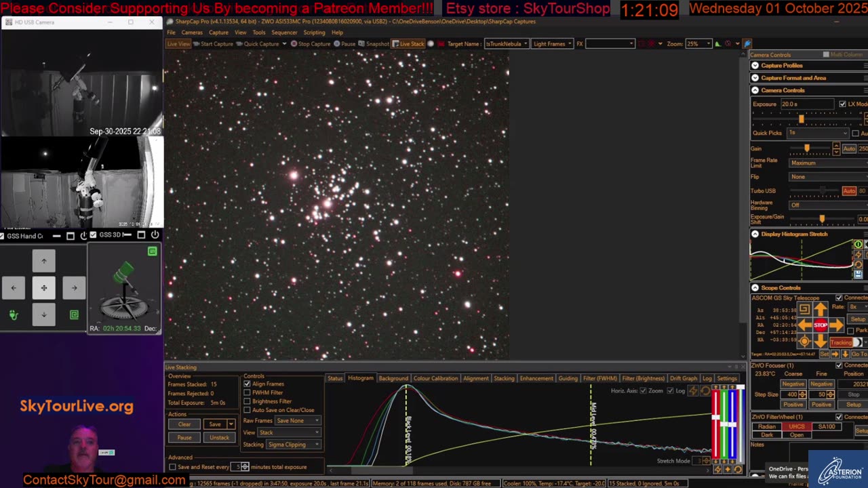The image size is (868, 488).
Task: Click Start Capture in the toolbar
Action: click(214, 43)
